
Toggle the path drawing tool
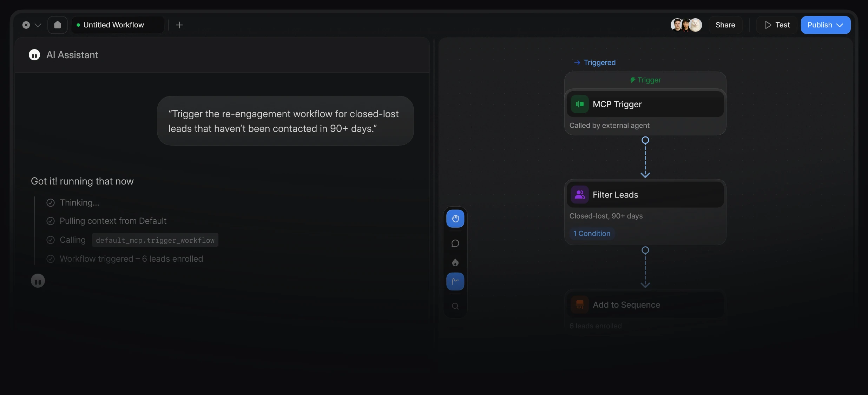[455, 281]
